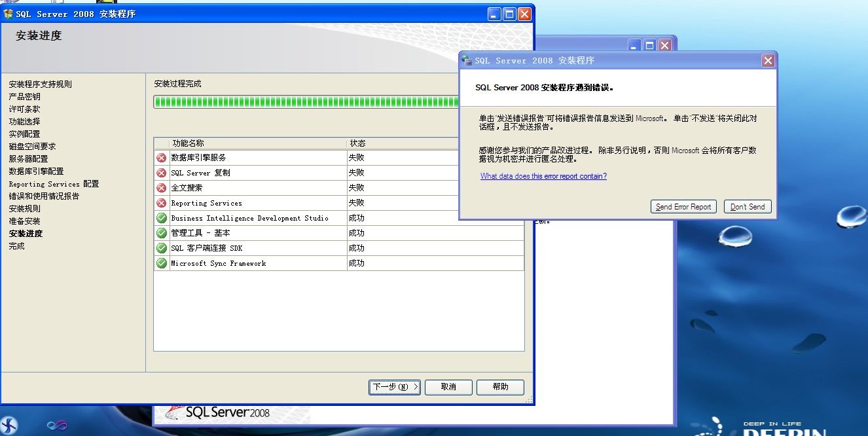The width and height of the screenshot is (868, 436).
Task: Select 完成 step in sidebar
Action: (x=16, y=246)
